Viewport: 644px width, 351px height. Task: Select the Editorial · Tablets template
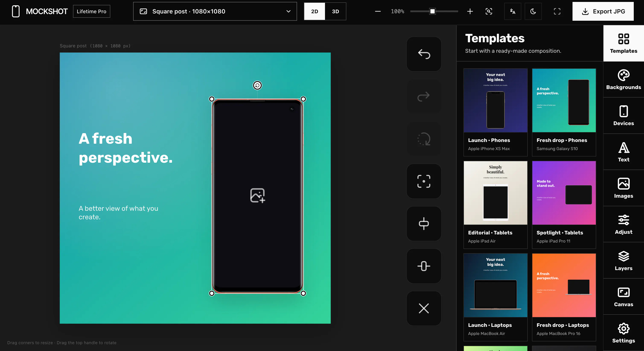pos(495,205)
